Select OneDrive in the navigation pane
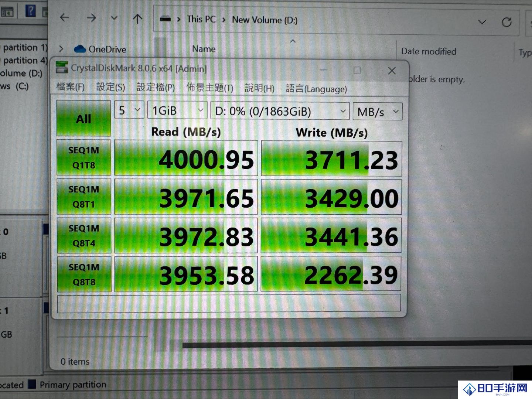 (x=100, y=49)
